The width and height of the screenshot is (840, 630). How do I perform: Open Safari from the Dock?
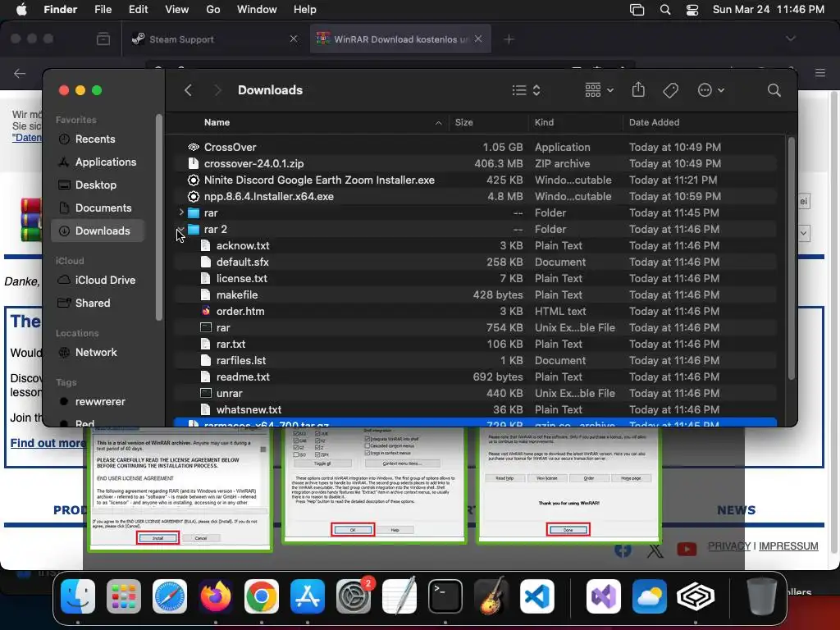click(170, 596)
